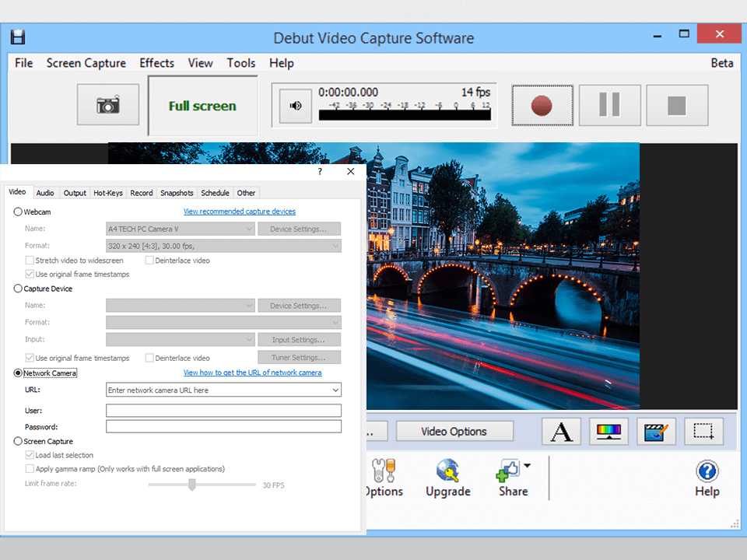Screen dimensions: 747x560
Task: Click the camera snapshot button
Action: [108, 105]
